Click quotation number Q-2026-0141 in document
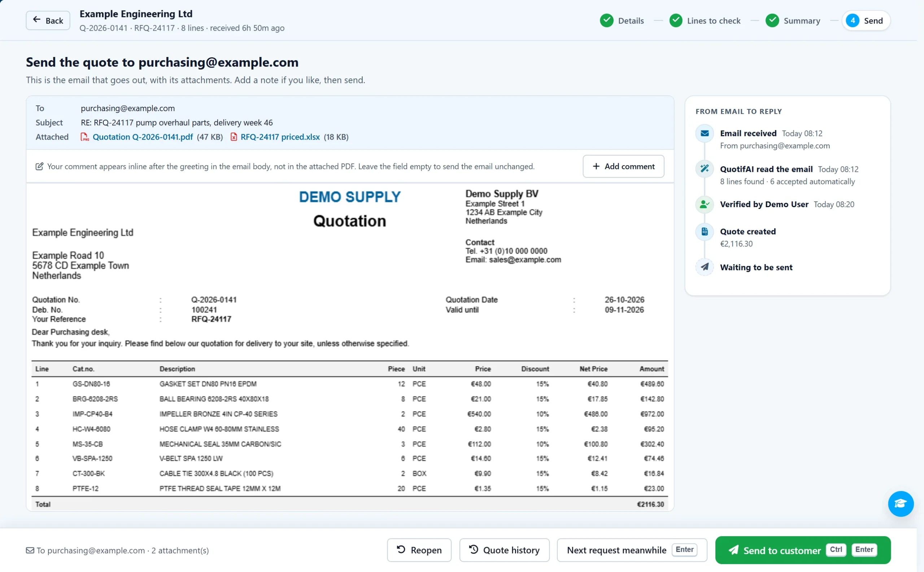The width and height of the screenshot is (924, 572). coord(214,300)
